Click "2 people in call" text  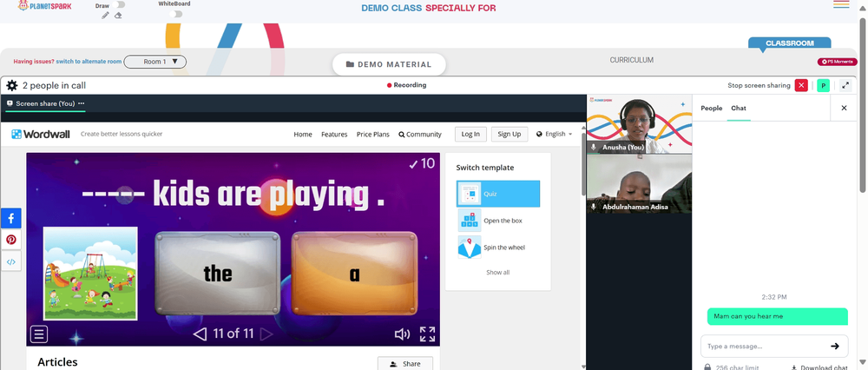coord(54,85)
